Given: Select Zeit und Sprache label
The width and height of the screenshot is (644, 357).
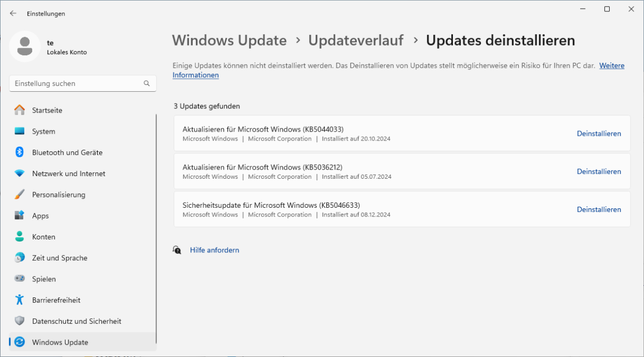Looking at the screenshot, I should pyautogui.click(x=60, y=258).
